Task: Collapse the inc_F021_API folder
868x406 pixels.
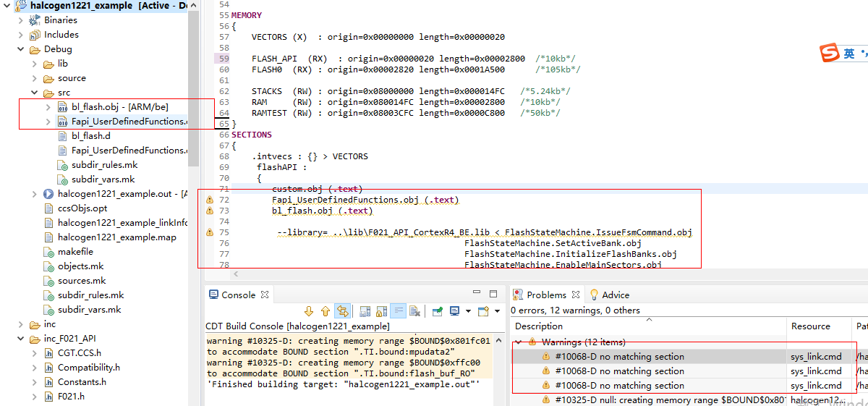Action: (21, 339)
